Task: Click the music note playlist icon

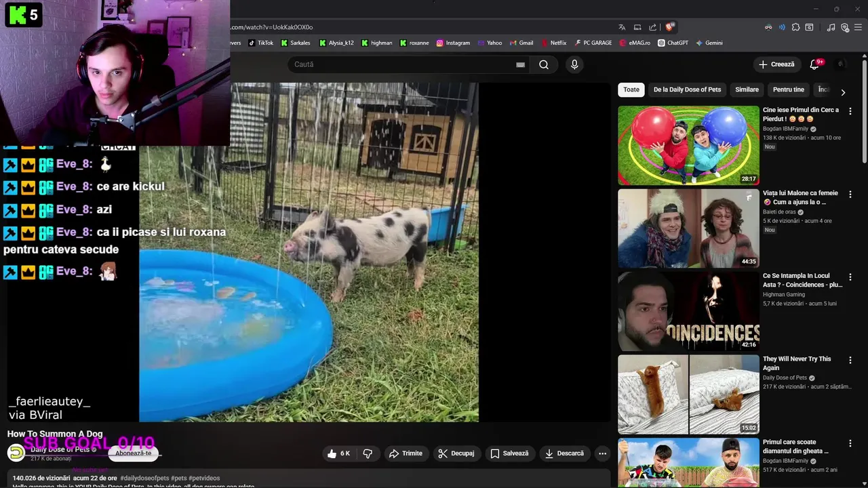Action: (831, 27)
